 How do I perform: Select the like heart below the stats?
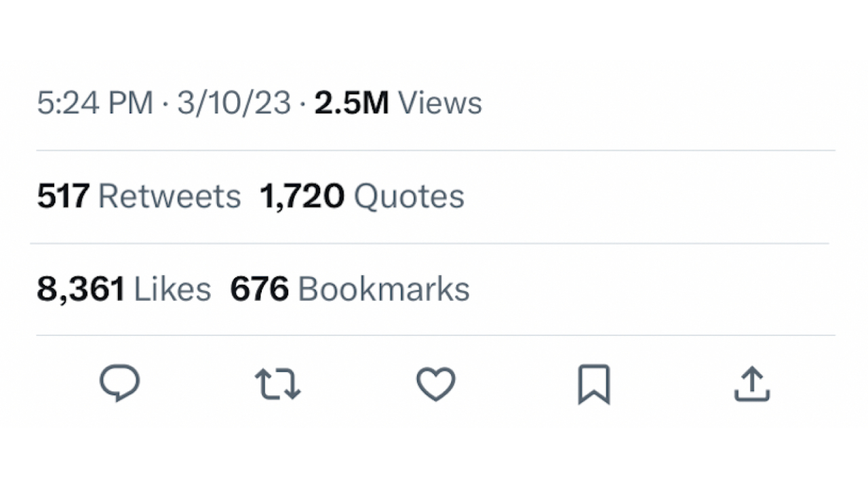(436, 384)
